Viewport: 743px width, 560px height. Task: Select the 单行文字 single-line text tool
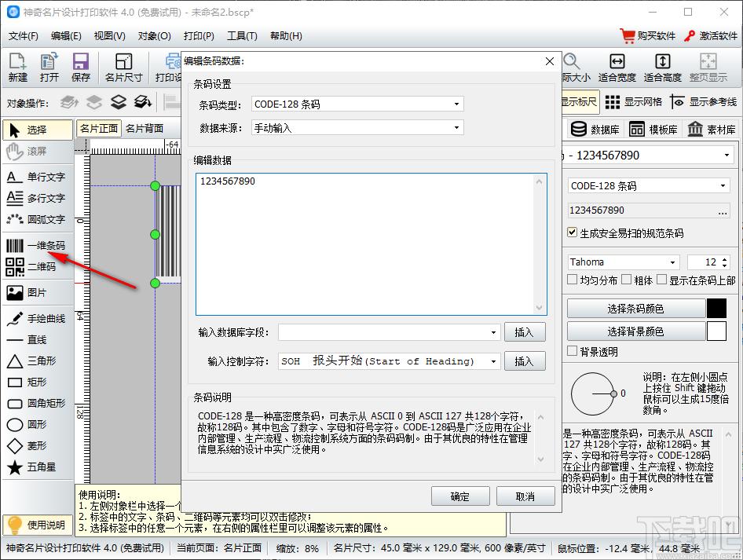[38, 177]
